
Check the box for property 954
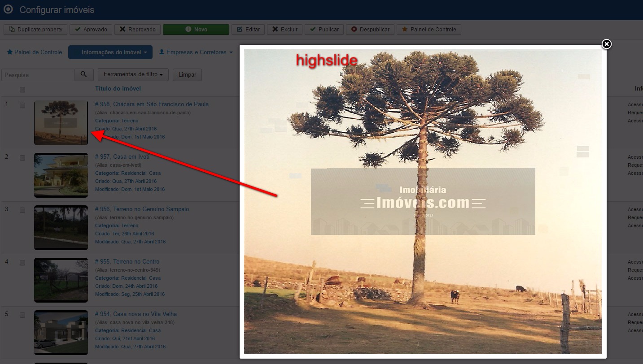[22, 315]
